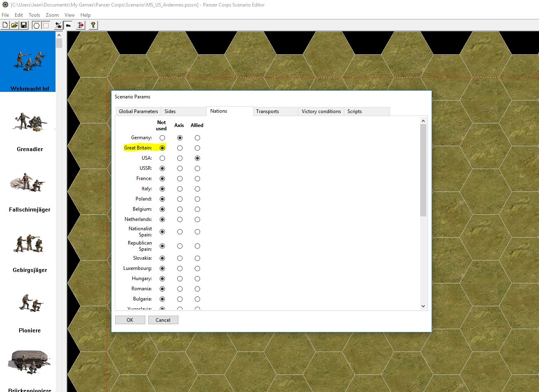The image size is (539, 392).
Task: Click the red arrow toolbar icon
Action: coord(80,25)
